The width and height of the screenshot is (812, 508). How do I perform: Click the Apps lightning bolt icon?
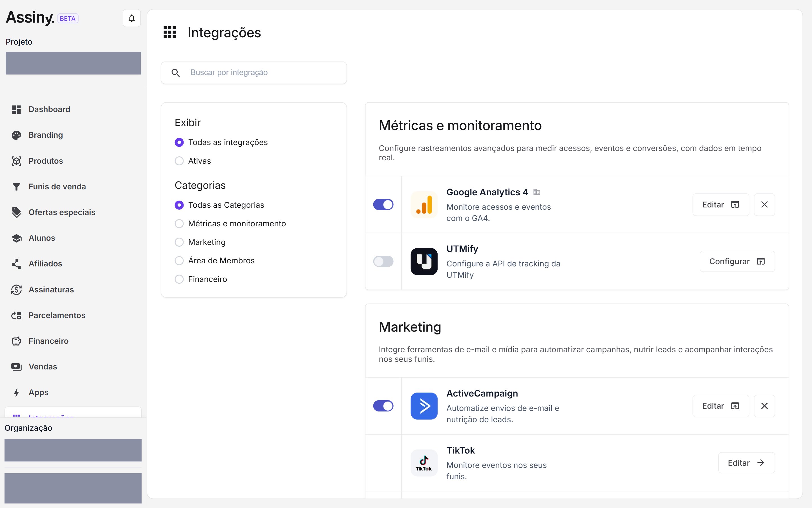click(16, 392)
